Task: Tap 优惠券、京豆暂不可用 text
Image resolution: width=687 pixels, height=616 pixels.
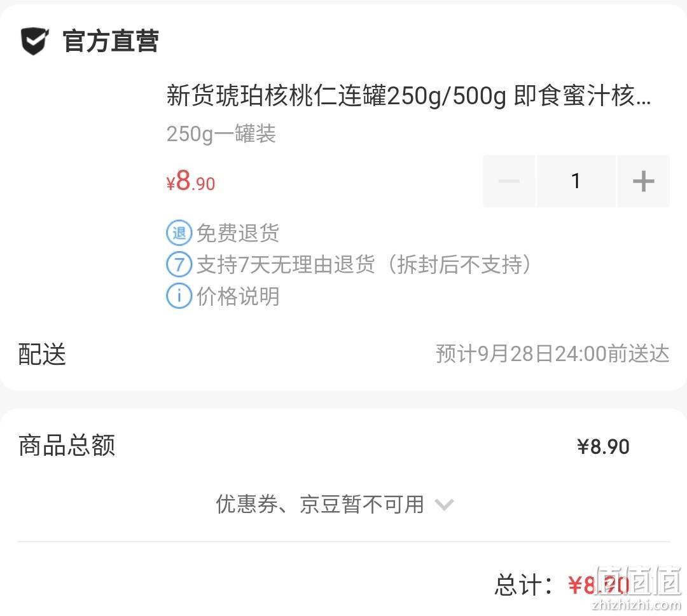Action: point(320,504)
